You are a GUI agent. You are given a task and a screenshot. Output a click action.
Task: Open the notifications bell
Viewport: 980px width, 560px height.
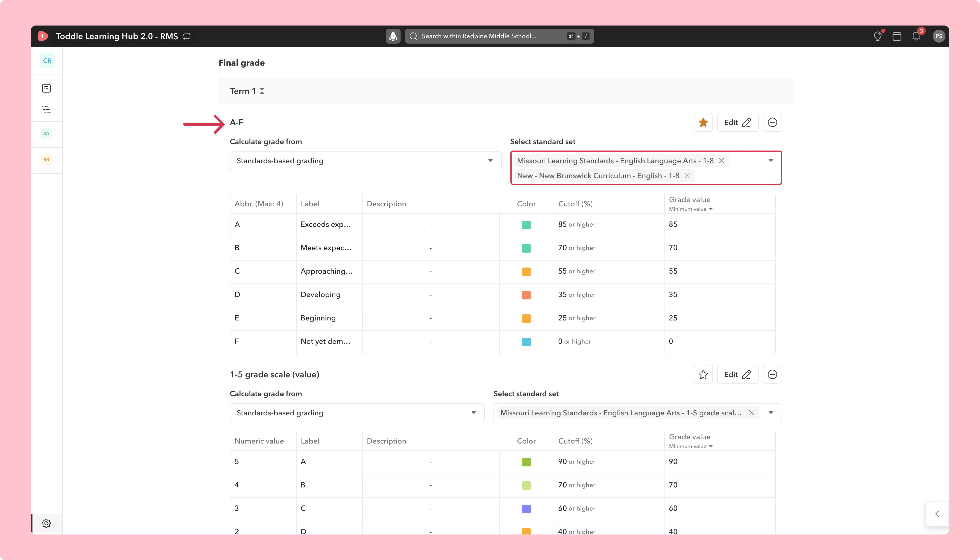pyautogui.click(x=916, y=36)
